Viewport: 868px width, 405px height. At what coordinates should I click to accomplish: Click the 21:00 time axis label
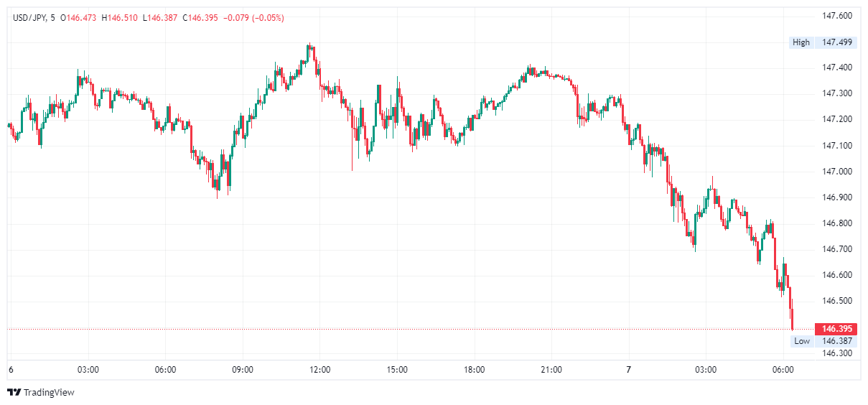click(x=551, y=370)
